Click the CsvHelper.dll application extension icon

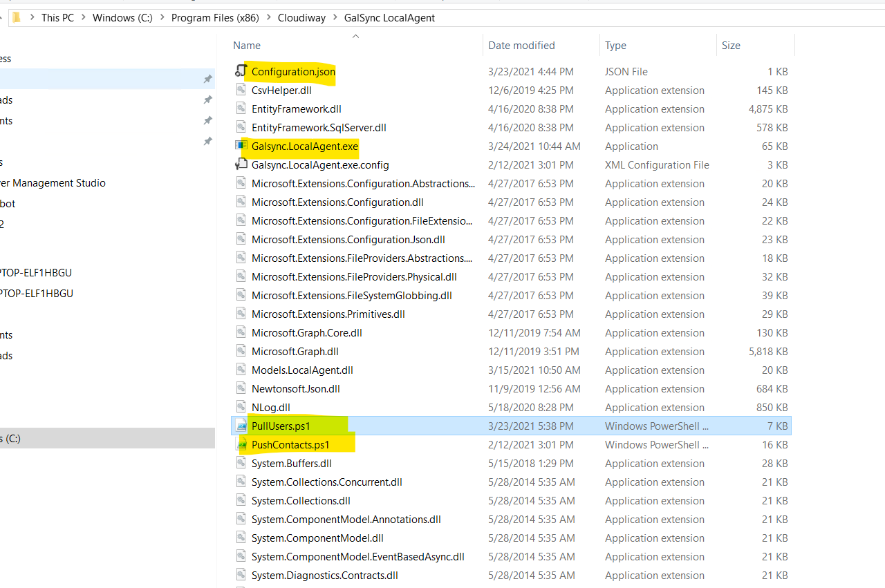[x=241, y=90]
